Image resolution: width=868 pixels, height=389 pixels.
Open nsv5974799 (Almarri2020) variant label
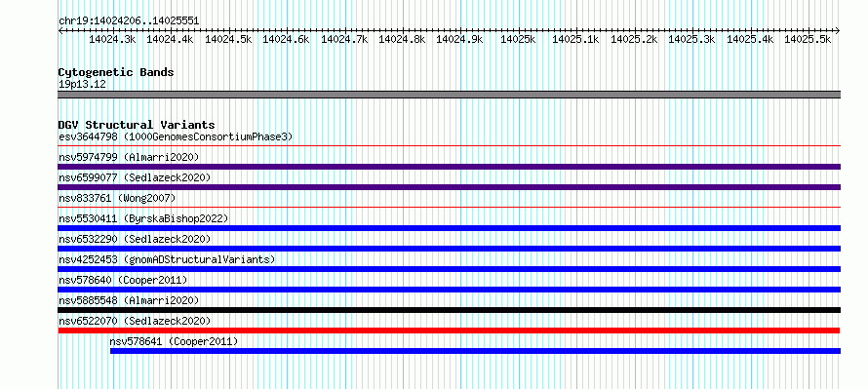point(129,157)
